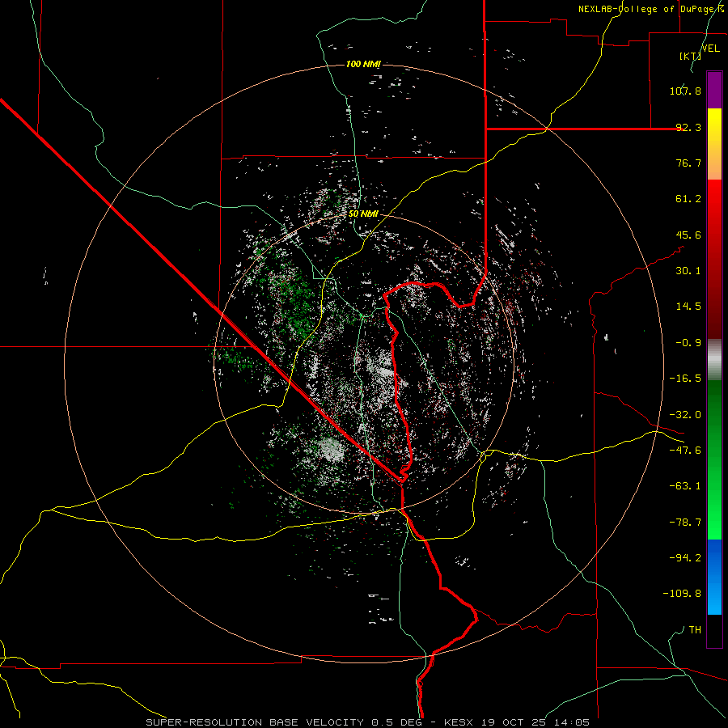Click the [KT] units label
Screen dimensions: 728x728
[691, 56]
